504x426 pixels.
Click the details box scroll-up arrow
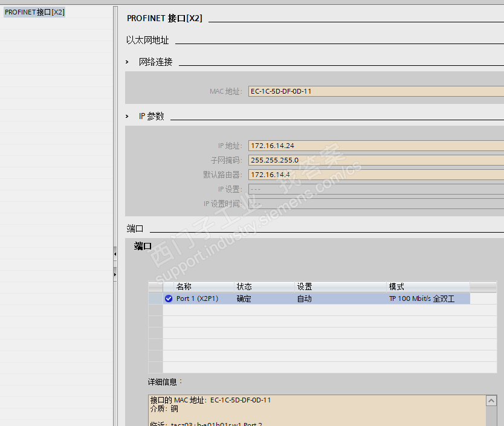[x=491, y=401]
